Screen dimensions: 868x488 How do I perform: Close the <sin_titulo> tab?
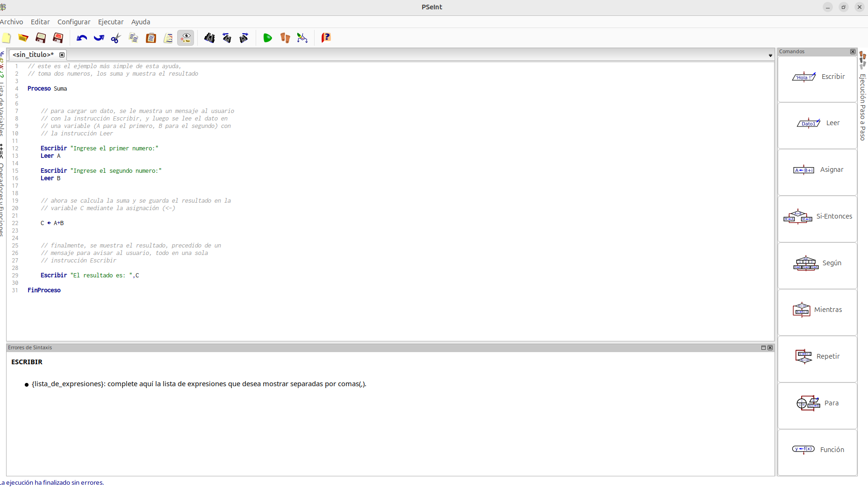62,55
